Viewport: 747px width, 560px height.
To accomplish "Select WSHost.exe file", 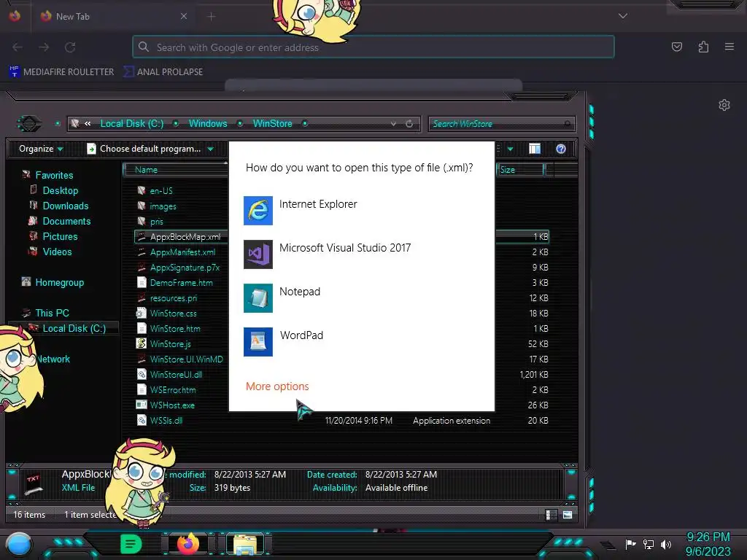I will pyautogui.click(x=172, y=405).
